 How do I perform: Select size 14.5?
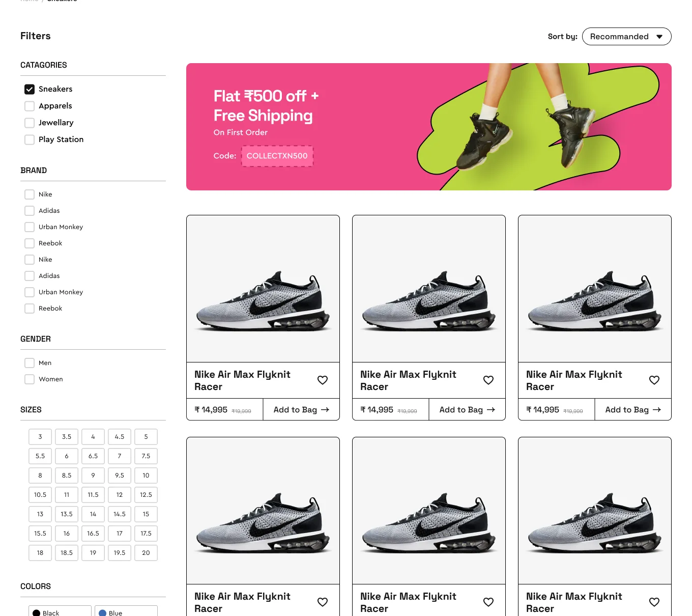coord(120,514)
